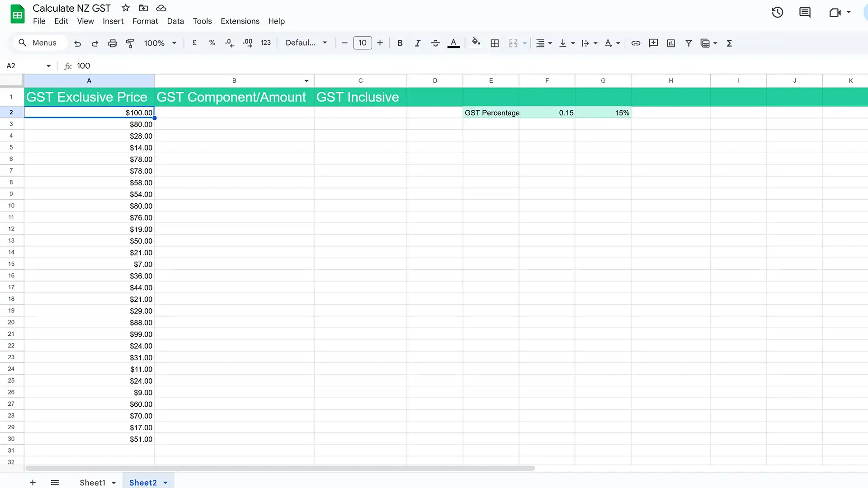Open horizontal align dropdown

(544, 43)
